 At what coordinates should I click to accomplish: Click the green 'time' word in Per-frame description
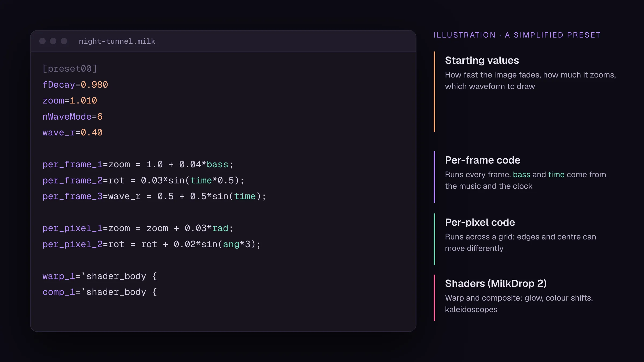[556, 175]
